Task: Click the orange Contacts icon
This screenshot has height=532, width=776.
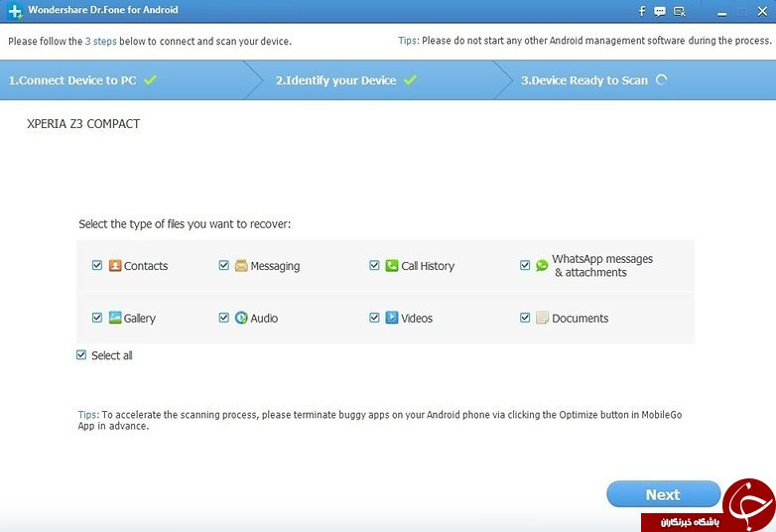Action: point(115,266)
